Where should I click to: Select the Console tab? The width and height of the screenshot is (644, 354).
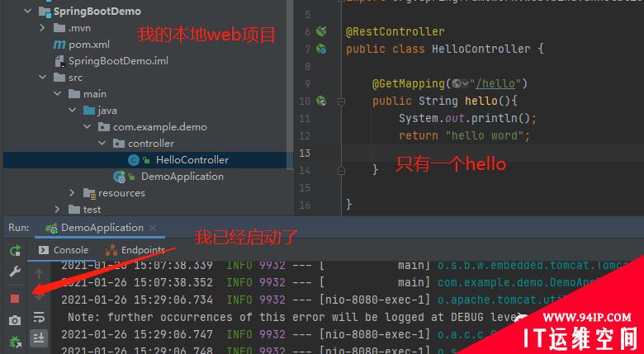64,250
